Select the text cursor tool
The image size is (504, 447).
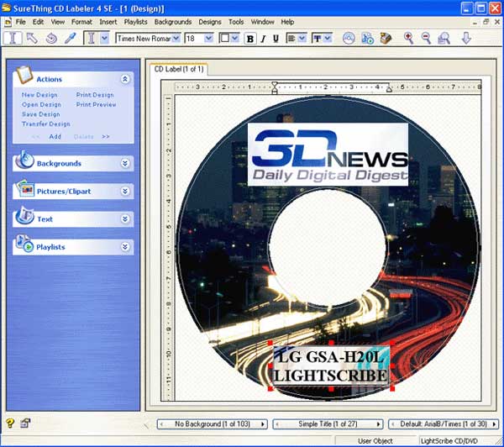coord(13,39)
